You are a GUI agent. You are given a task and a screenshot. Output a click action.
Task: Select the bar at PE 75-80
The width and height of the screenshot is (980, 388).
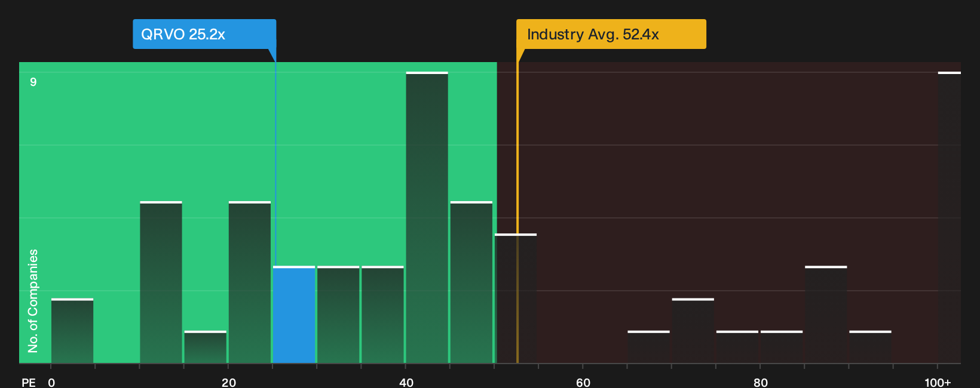click(737, 347)
